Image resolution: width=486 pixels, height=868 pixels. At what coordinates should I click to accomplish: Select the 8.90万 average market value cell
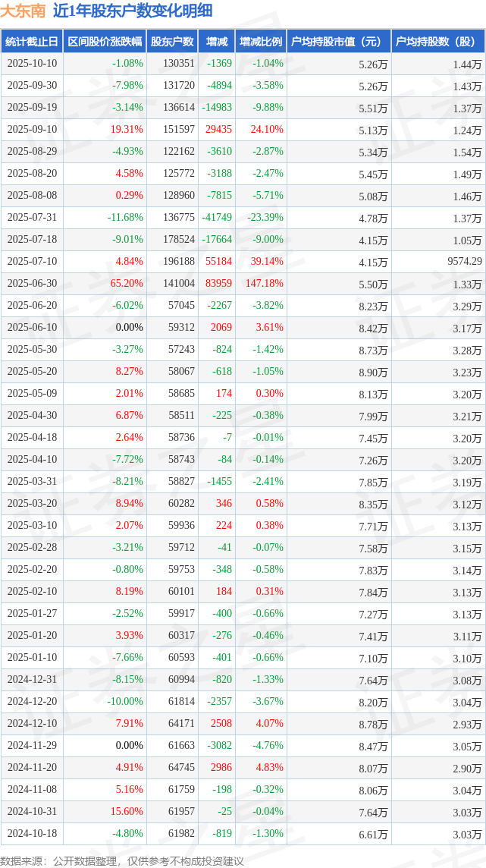pos(375,373)
